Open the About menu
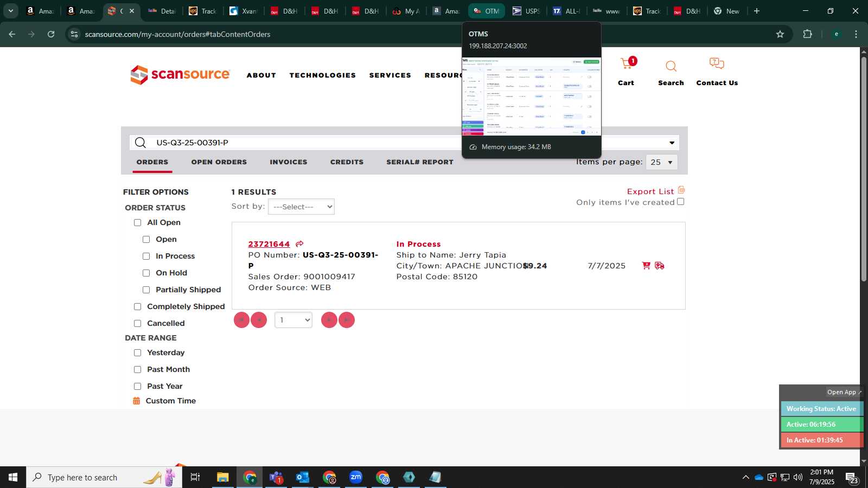The image size is (868, 488). point(261,75)
